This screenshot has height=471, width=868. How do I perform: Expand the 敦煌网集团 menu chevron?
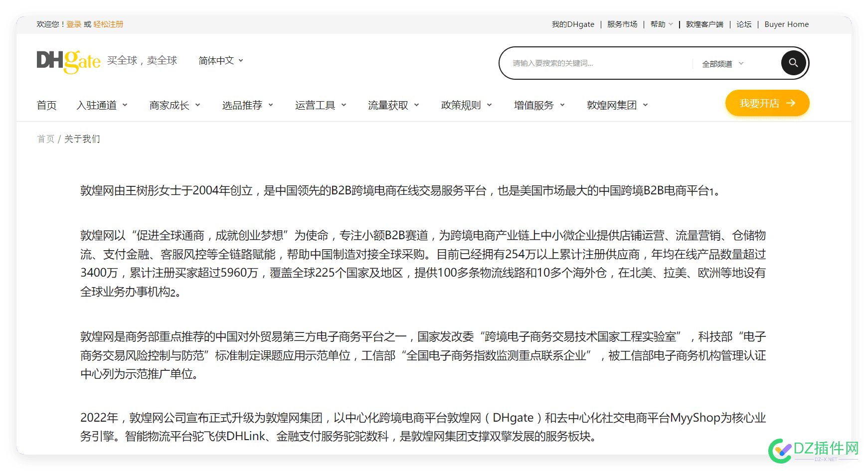[646, 105]
